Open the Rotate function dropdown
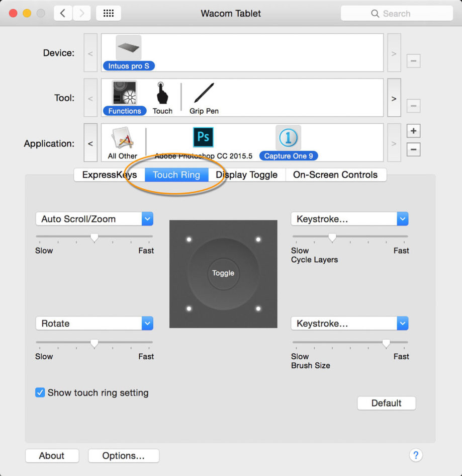Viewport: 462px width, 476px height. point(95,324)
